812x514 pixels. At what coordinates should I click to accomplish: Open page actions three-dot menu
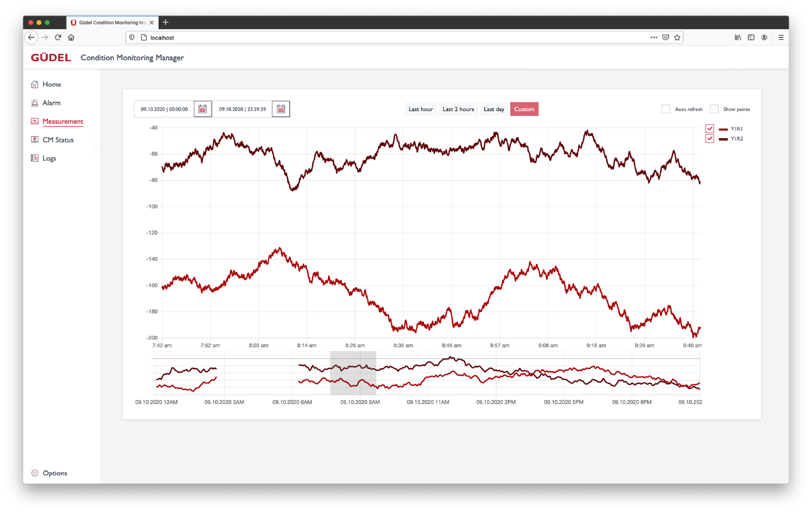pyautogui.click(x=654, y=37)
